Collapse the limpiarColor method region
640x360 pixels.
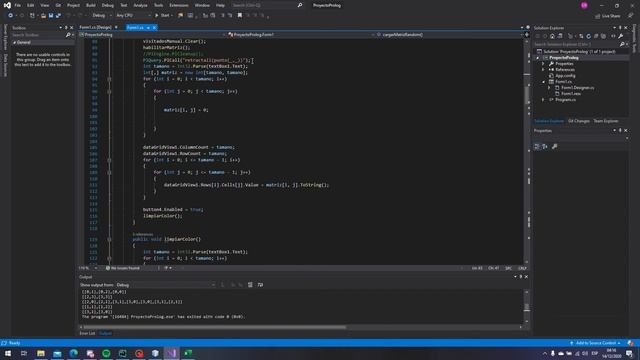tap(109, 239)
